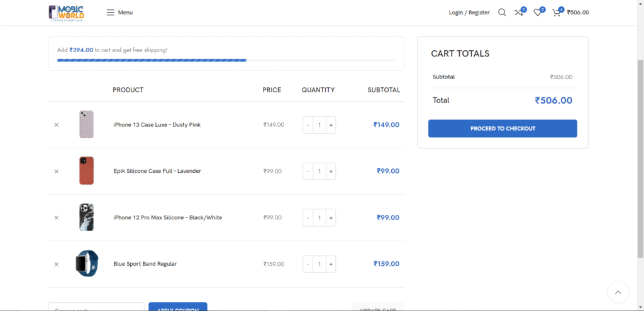Image resolution: width=644 pixels, height=311 pixels.
Task: Click the QUANTITY column header
Action: (318, 90)
